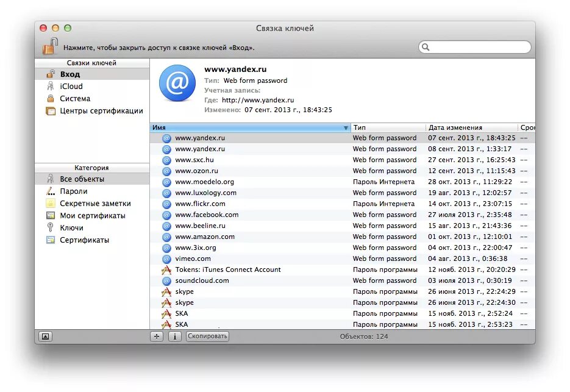
Task: Click the keys icon beside iCloud
Action: [51, 86]
